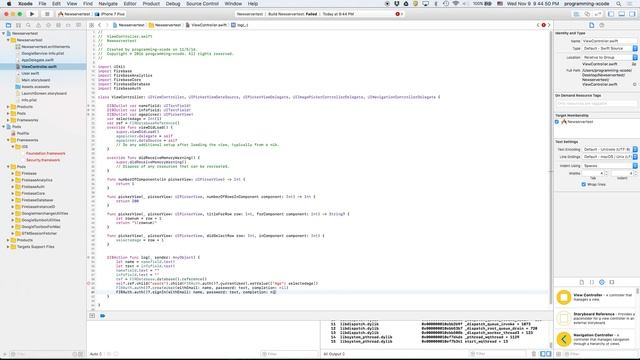Open the File menu

tap(42, 4)
